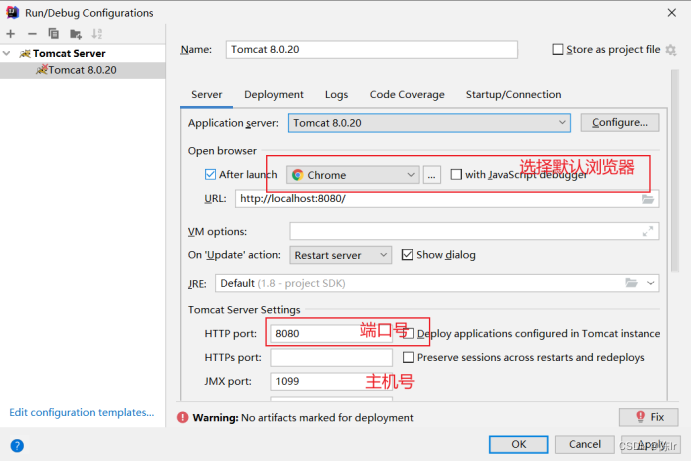Enable Deploy applications configured in Tomcat instance
Image resolution: width=692 pixels, height=461 pixels.
[409, 334]
